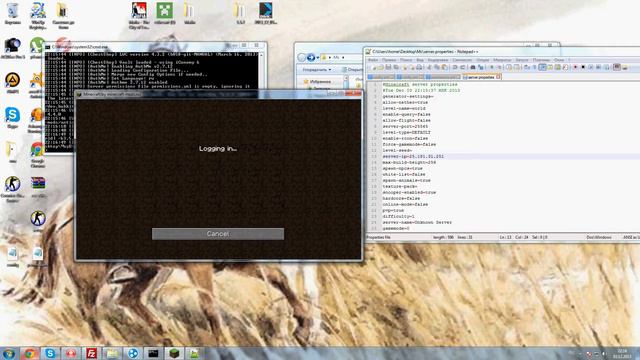The width and height of the screenshot is (640, 360).
Task: Click Dos\Windows in Notepad++ status bar
Action: point(599,237)
